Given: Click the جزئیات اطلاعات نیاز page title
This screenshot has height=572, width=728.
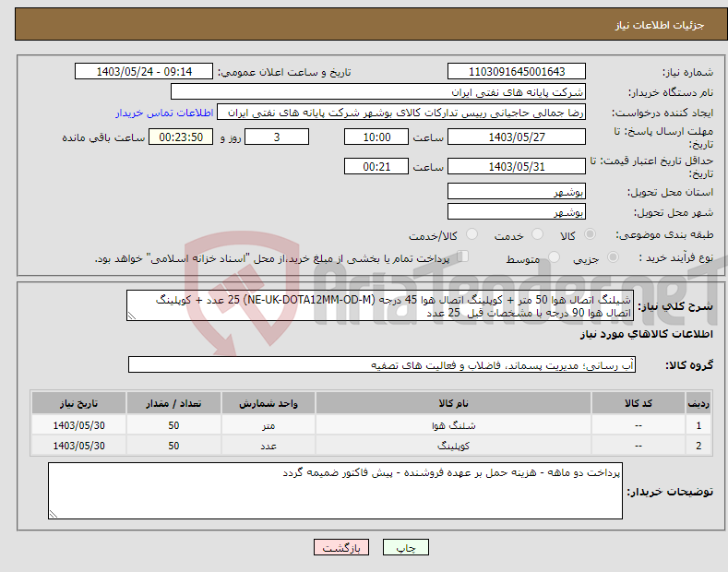Looking at the screenshot, I should pos(660,25).
